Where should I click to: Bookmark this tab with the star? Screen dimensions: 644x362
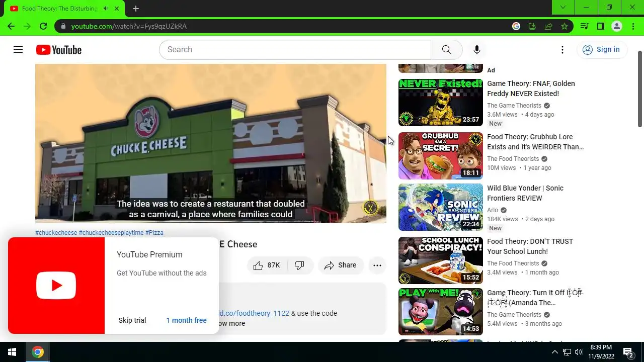[565, 26]
